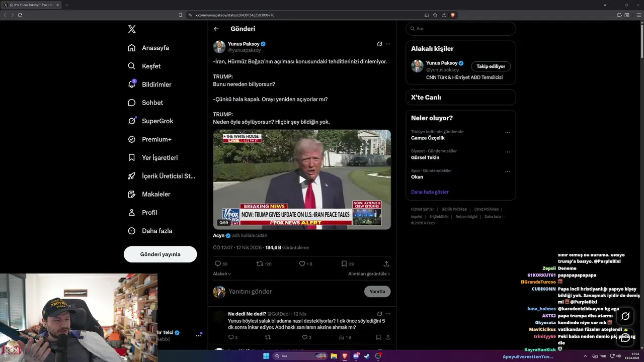Open Gizlilik Politikası footer link
This screenshot has width=644, height=362.
coord(454,209)
